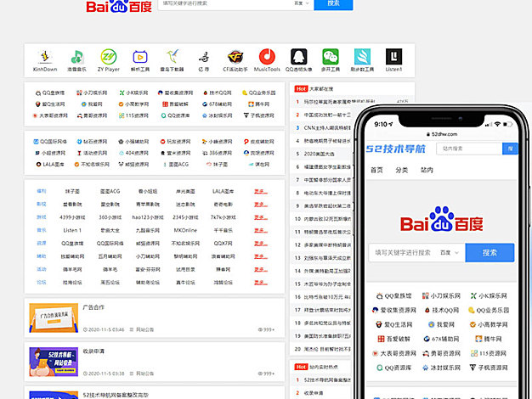Tap the 52dhw.com address on the phone
Viewport: 532px width, 399px height.
(x=441, y=134)
